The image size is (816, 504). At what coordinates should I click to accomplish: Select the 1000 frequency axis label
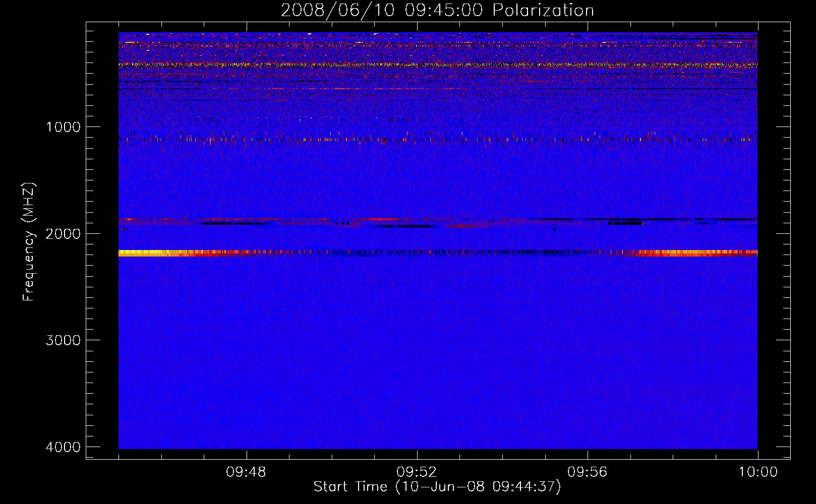click(63, 127)
